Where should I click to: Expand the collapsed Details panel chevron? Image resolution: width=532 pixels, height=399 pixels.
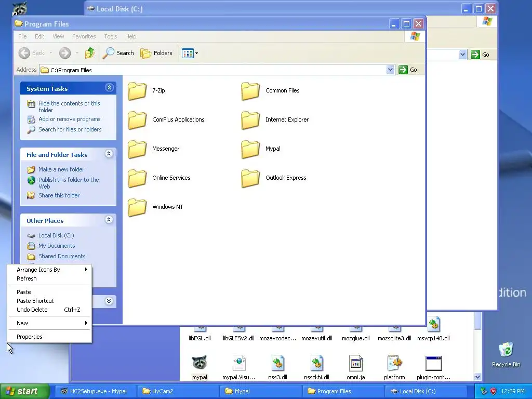pos(109,301)
